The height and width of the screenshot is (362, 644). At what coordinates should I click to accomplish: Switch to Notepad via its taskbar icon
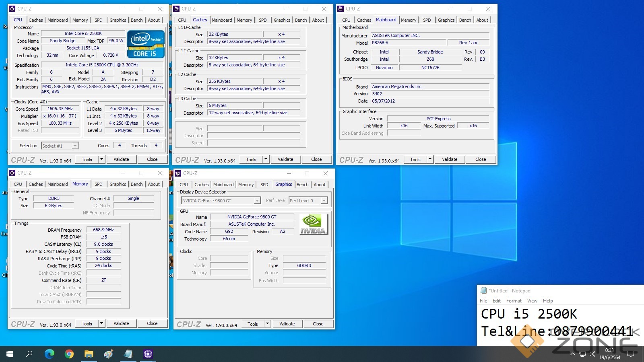click(128, 354)
